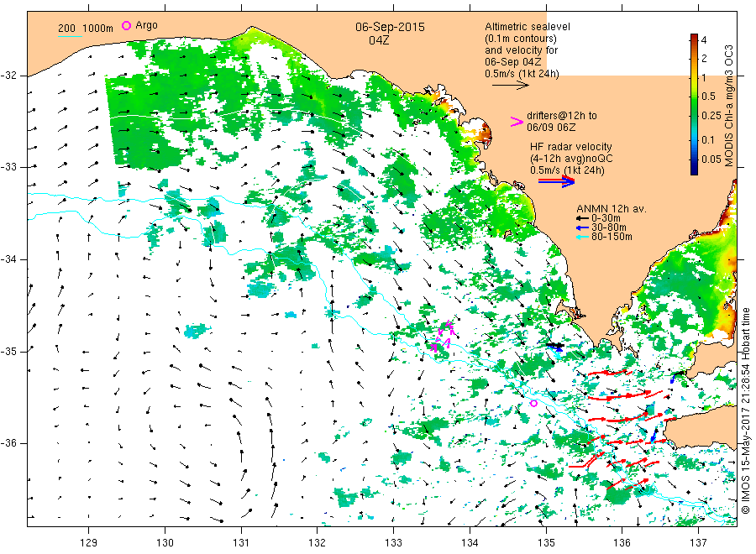Click the "drifters@12h to" legend text
This screenshot has height=554, width=756.
coord(562,116)
